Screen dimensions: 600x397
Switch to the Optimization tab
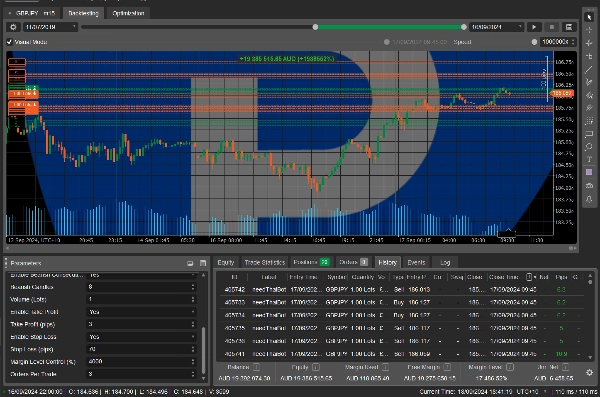[128, 13]
